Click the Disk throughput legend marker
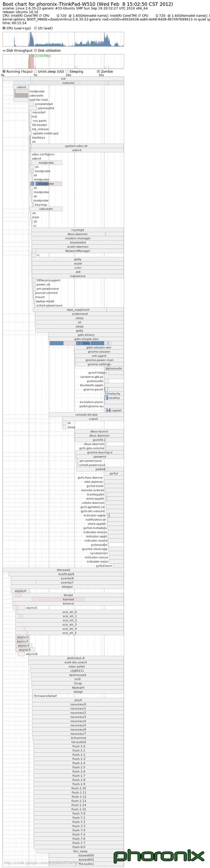Screen dimensions: 210x868 pos(4,50)
